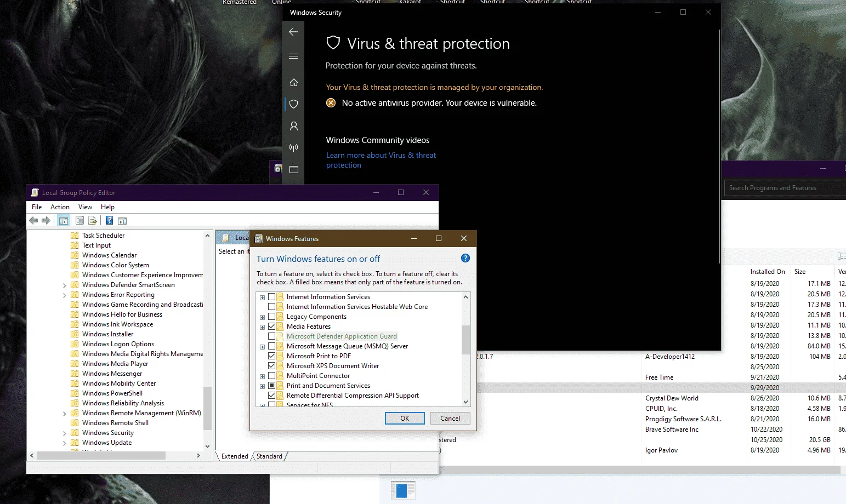Screen dimensions: 846x504
Task: Click the folder icon beside Windows PowerShell
Action: (75, 393)
